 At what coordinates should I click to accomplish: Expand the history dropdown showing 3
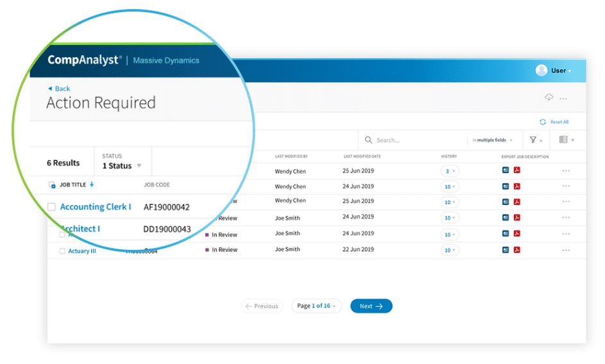[x=450, y=171]
